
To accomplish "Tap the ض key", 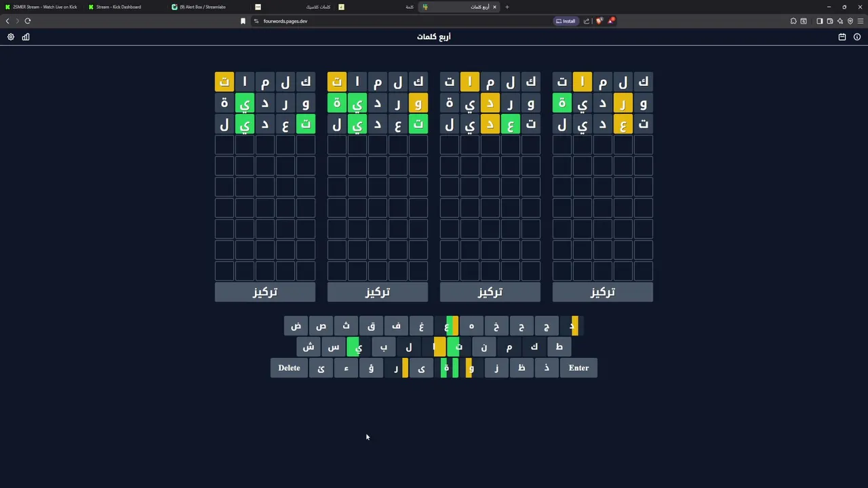I will [296, 326].
